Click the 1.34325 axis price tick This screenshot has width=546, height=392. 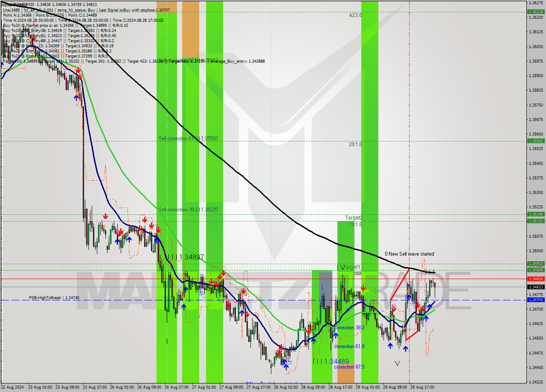click(535, 382)
